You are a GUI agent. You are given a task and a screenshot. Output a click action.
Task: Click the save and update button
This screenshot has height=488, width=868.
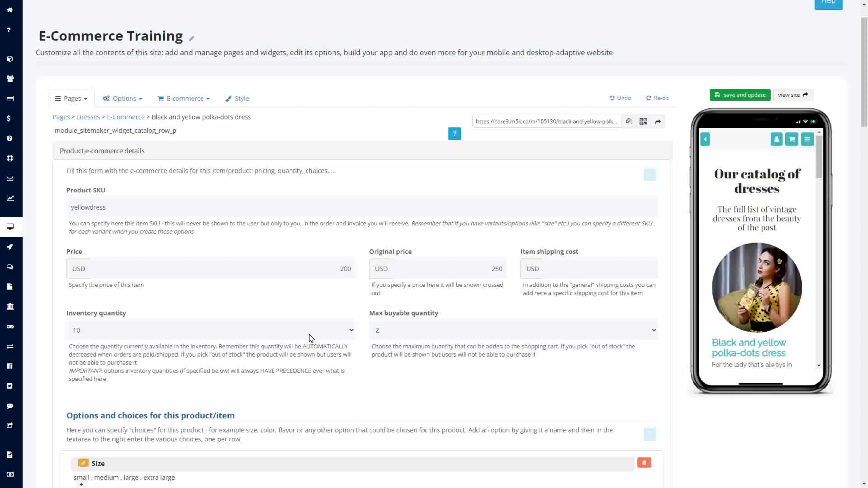740,95
